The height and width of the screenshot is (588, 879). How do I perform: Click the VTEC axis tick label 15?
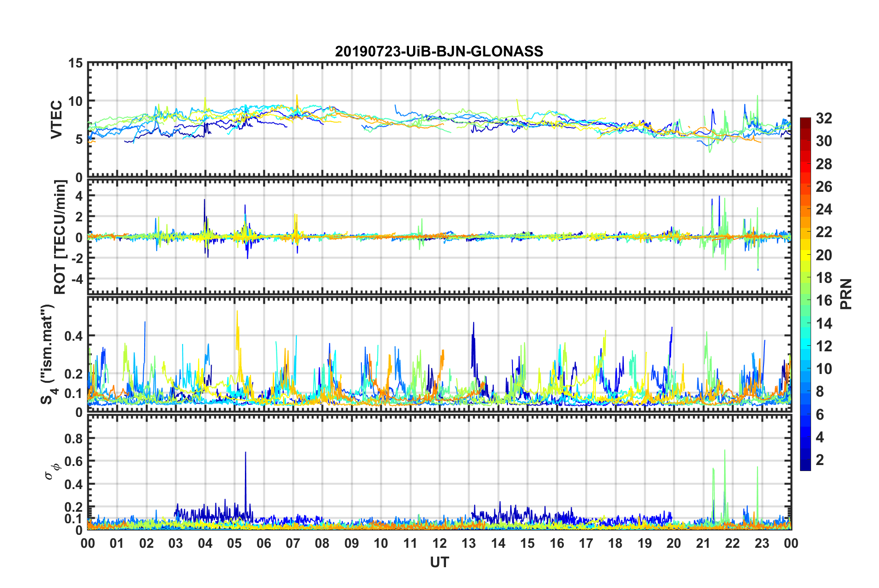[x=75, y=63]
